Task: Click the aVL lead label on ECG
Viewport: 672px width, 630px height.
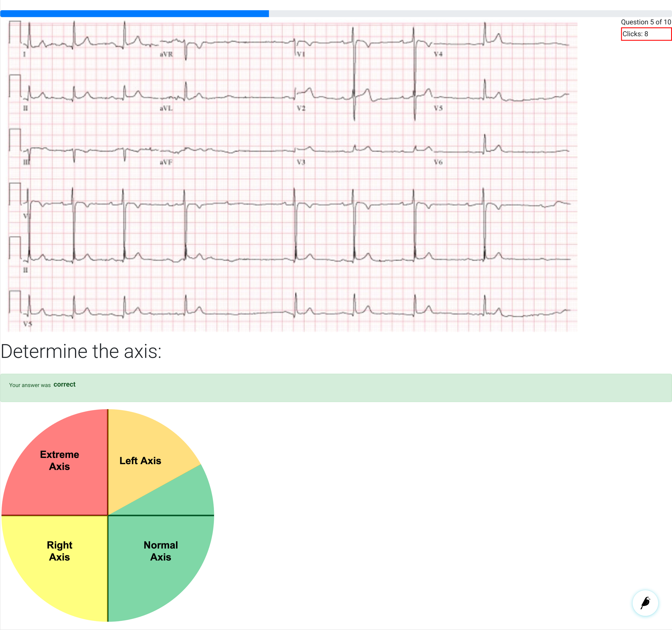Action: coord(166,108)
